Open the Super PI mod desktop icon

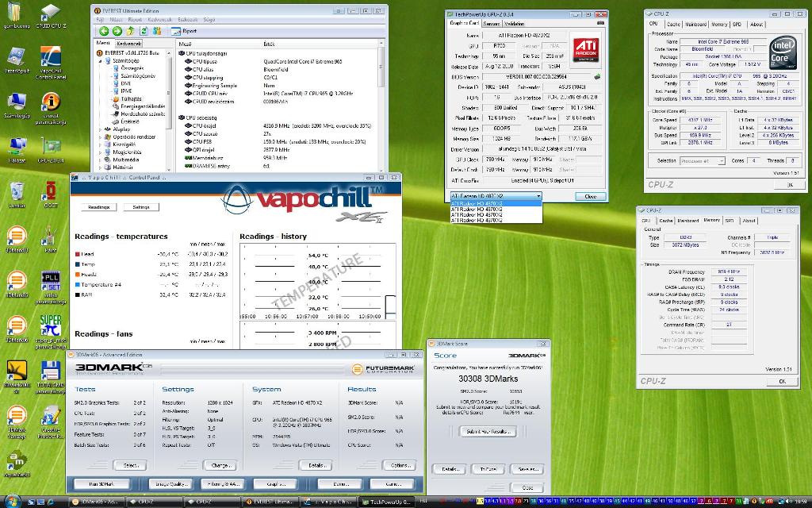click(x=51, y=332)
